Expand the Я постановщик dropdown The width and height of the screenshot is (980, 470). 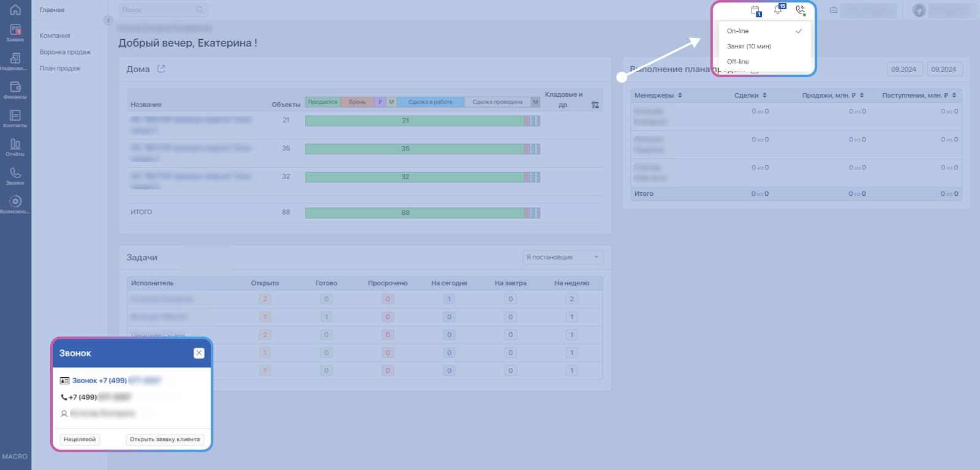[x=562, y=258]
